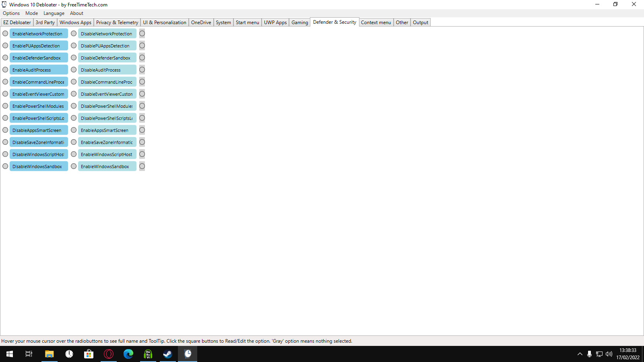The height and width of the screenshot is (362, 644).
Task: Open the Mode menu
Action: click(31, 13)
